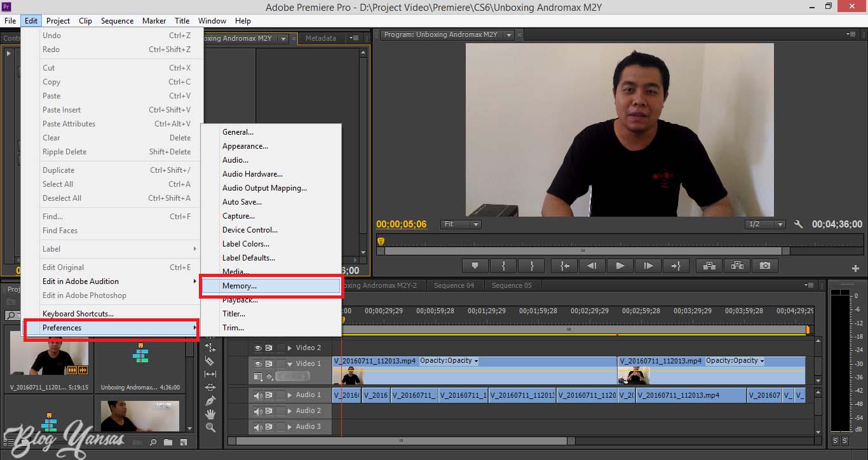
Task: Collapse the Video 1 track
Action: (290, 364)
